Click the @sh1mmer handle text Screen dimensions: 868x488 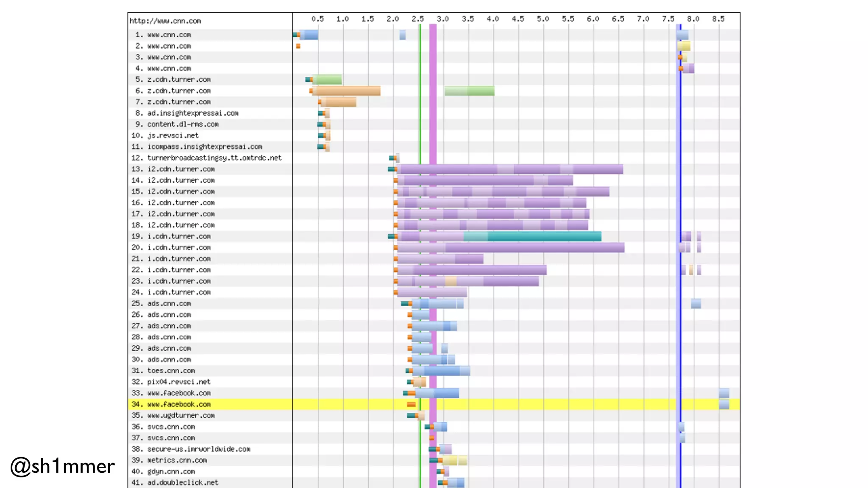(62, 466)
